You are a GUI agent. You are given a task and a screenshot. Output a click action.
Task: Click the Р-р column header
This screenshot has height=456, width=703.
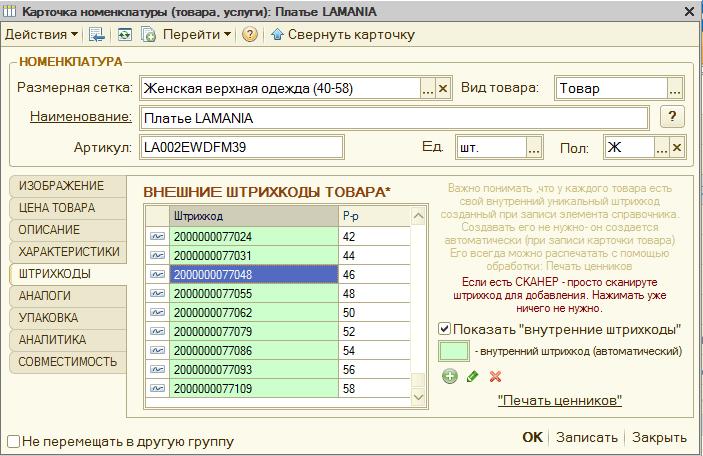pos(374,216)
